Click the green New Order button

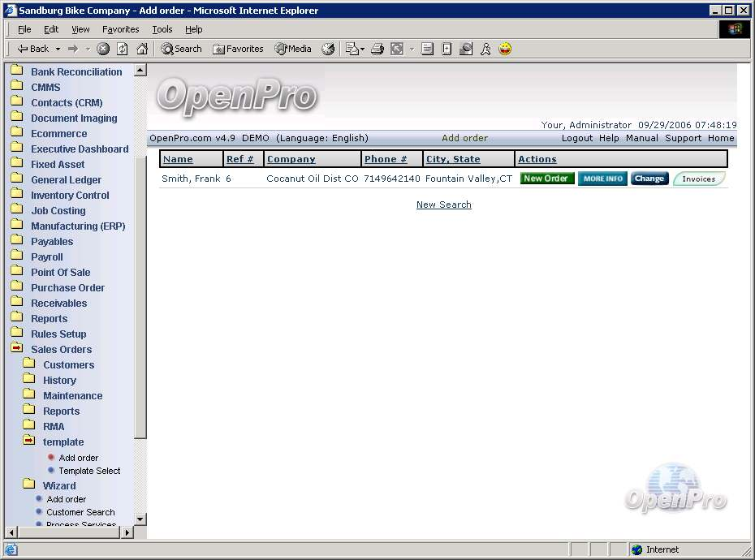tap(546, 179)
